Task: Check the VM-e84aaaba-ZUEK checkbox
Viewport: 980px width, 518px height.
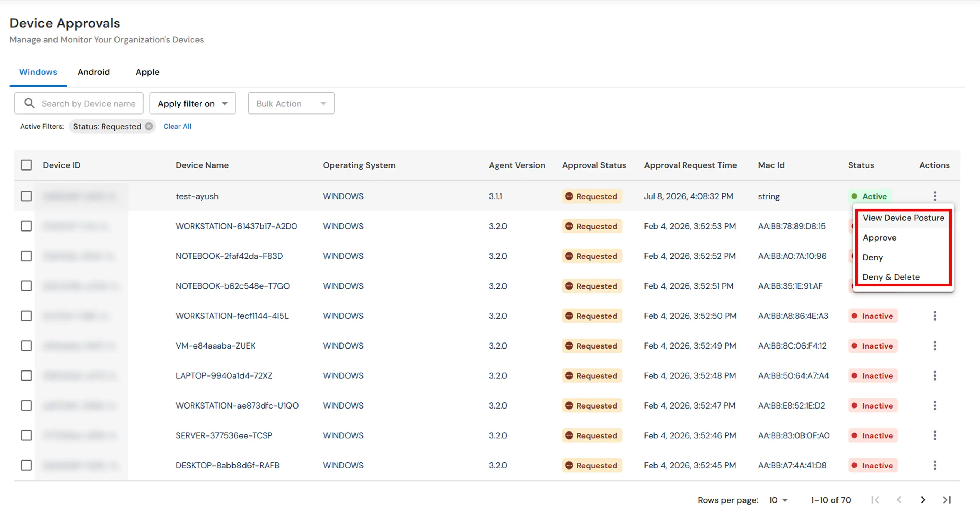Action: coord(26,346)
